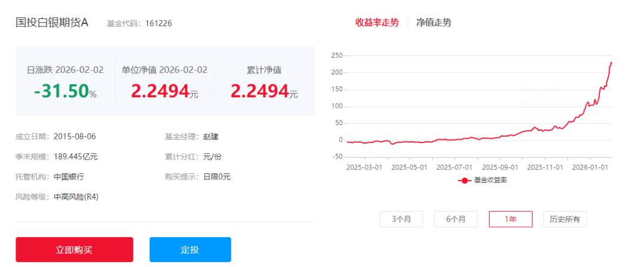This screenshot has height=267, width=644.
Task: Click the 累计净值 value 2.2494元
Action: (x=264, y=91)
